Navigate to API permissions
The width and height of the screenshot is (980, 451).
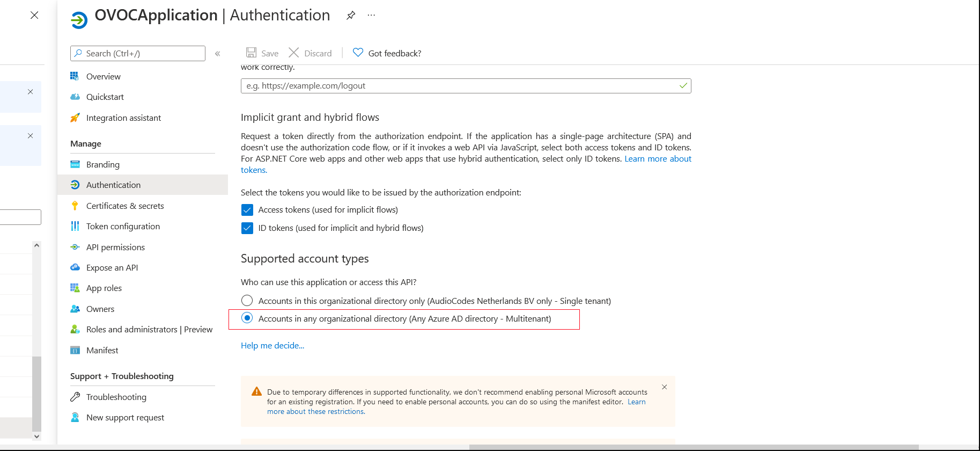pos(115,247)
